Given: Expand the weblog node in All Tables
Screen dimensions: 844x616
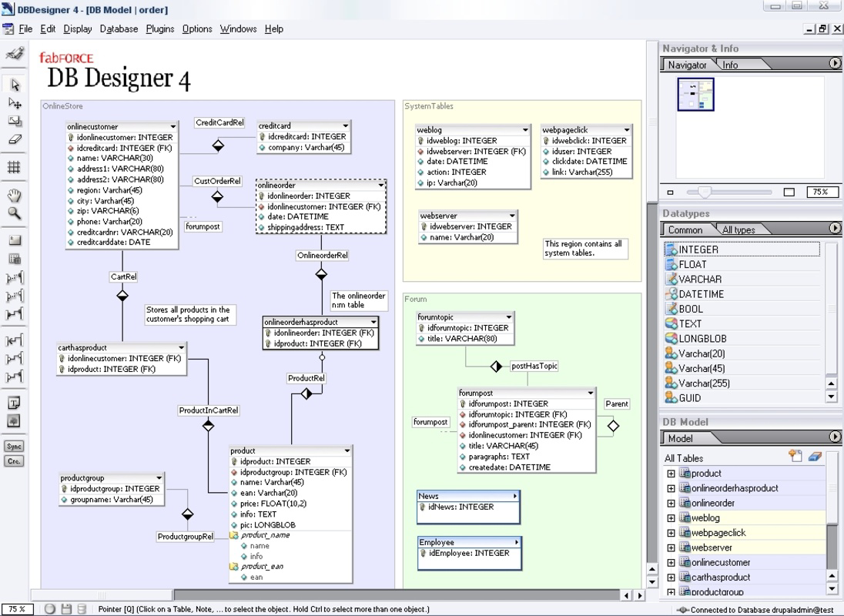Looking at the screenshot, I should click(671, 518).
